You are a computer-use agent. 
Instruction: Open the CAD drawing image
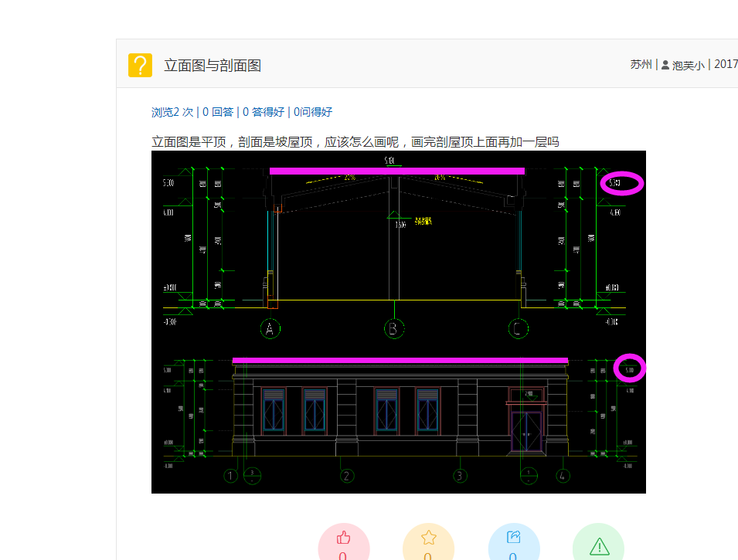[x=399, y=322]
